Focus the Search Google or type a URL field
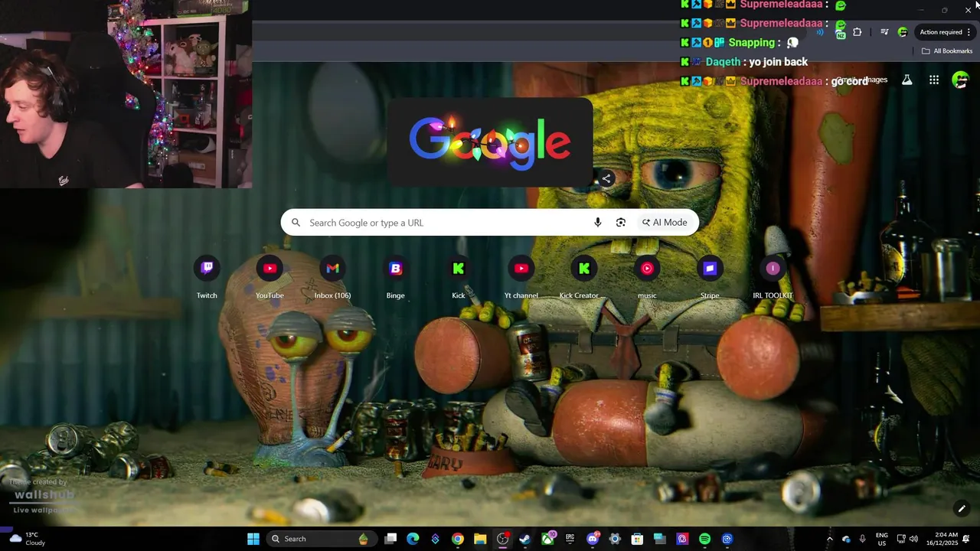 tap(490, 223)
